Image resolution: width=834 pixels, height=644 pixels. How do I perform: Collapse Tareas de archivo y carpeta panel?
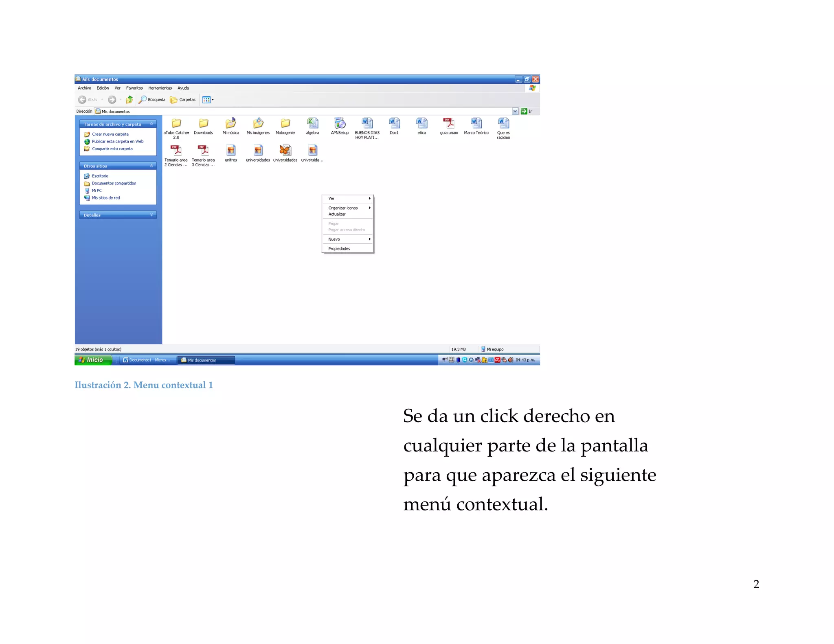[151, 124]
